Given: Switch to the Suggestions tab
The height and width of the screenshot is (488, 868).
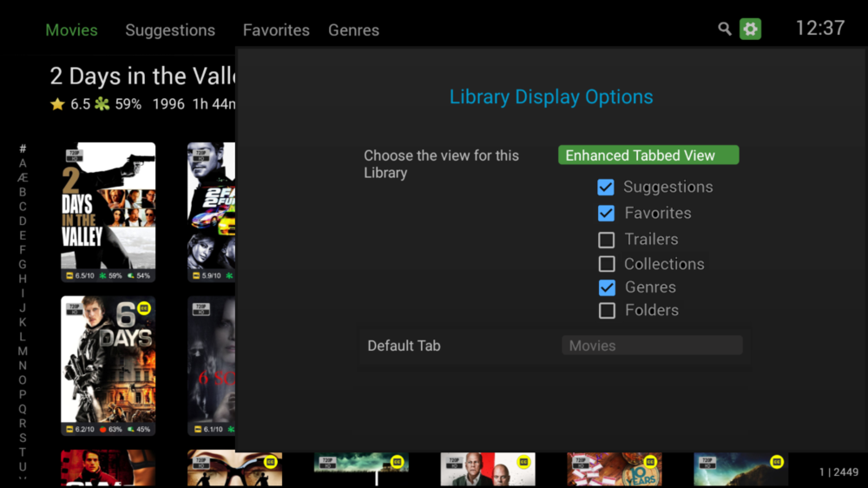Looking at the screenshot, I should (x=170, y=30).
